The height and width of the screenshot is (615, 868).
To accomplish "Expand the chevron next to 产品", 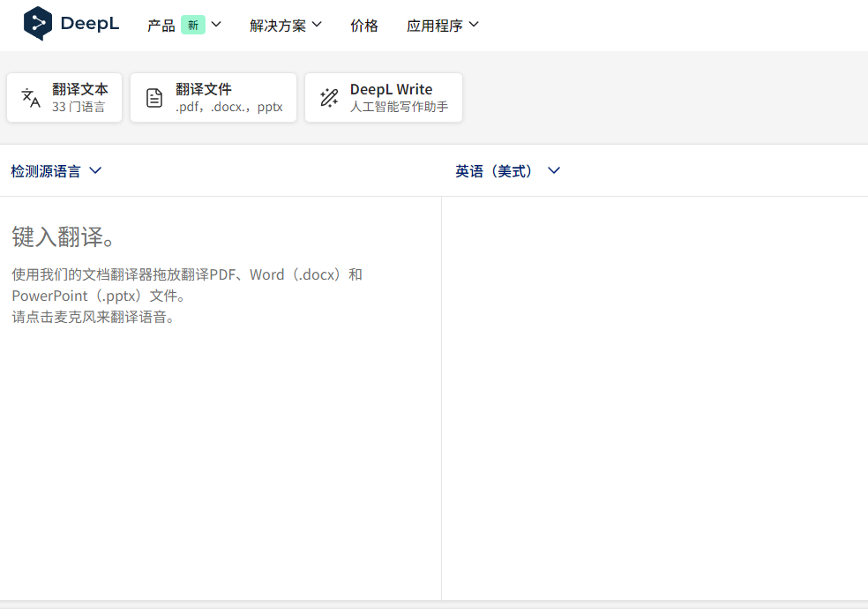I will click(x=216, y=25).
